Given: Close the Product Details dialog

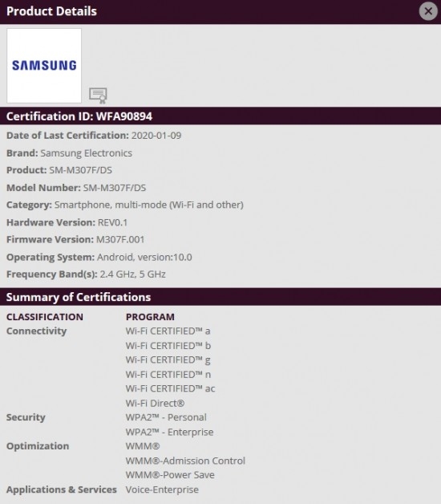Looking at the screenshot, I should tap(428, 11).
